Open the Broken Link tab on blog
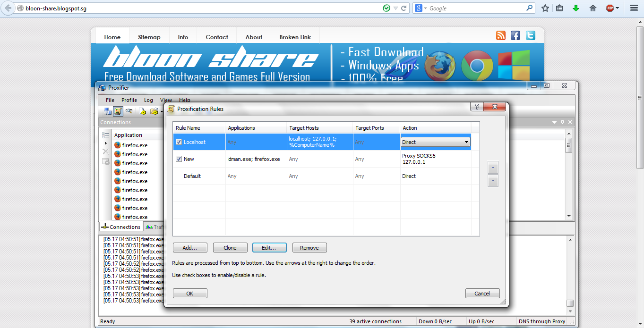Viewport: 644px width, 328px height. [x=295, y=37]
